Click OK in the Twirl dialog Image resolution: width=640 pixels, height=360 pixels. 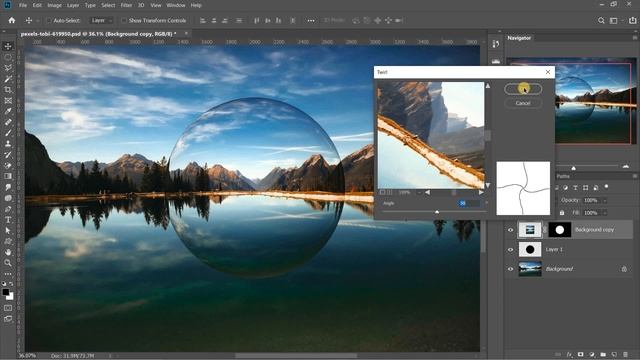coord(523,89)
